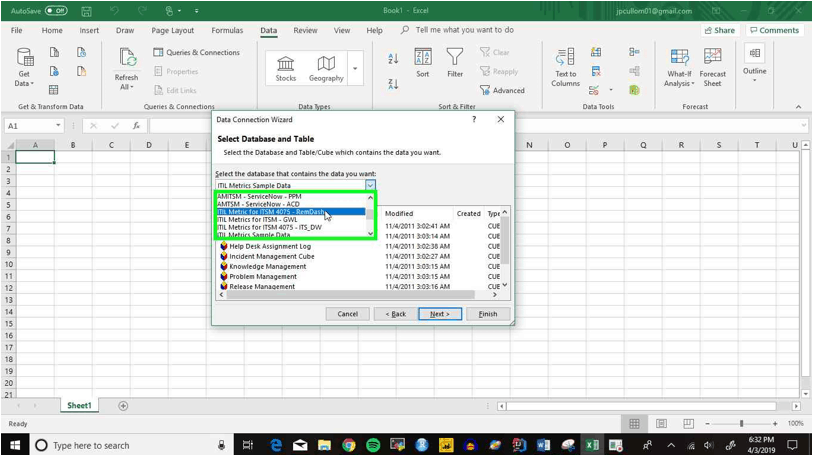Image resolution: width=813 pixels, height=455 pixels.
Task: Click the Insert Function fx icon
Action: [136, 125]
